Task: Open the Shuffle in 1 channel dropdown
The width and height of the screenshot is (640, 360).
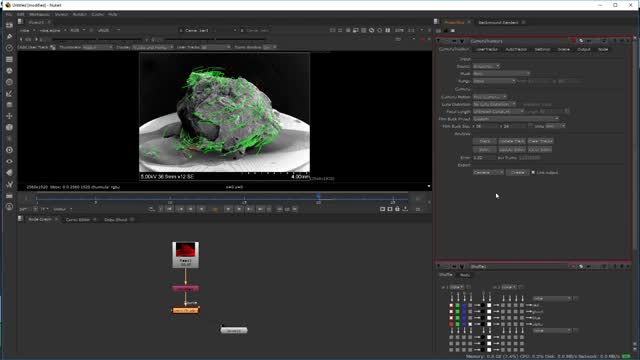Action: 457,287
